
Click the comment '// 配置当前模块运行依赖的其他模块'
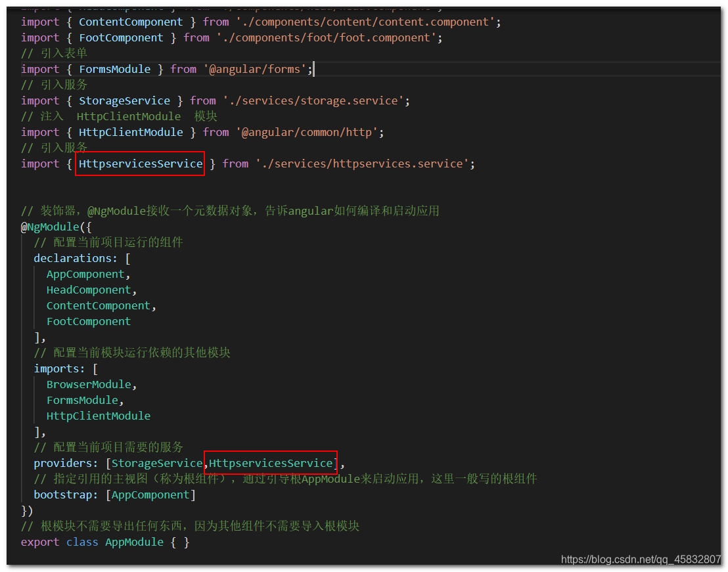(x=132, y=353)
